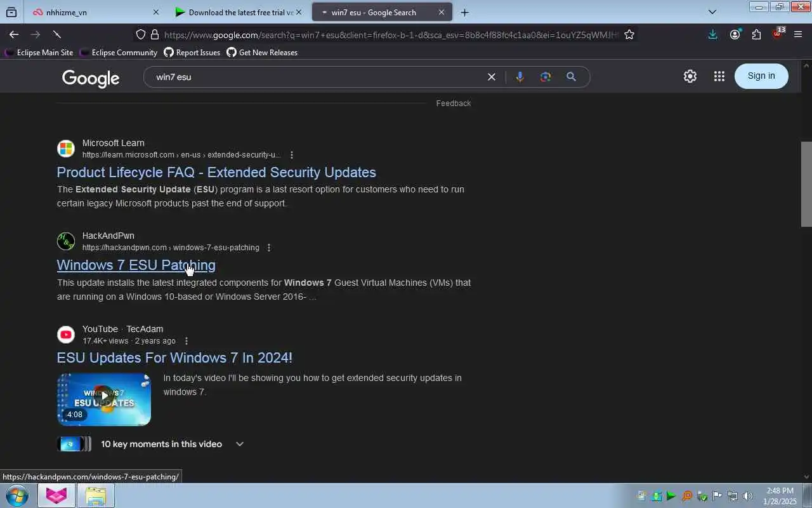Viewport: 812px width, 508px height.
Task: Open more options for YouTube TecAdam result
Action: [187, 341]
